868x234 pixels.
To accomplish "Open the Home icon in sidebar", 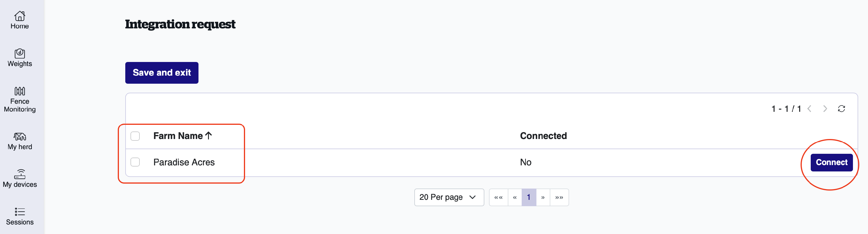I will pyautogui.click(x=20, y=16).
